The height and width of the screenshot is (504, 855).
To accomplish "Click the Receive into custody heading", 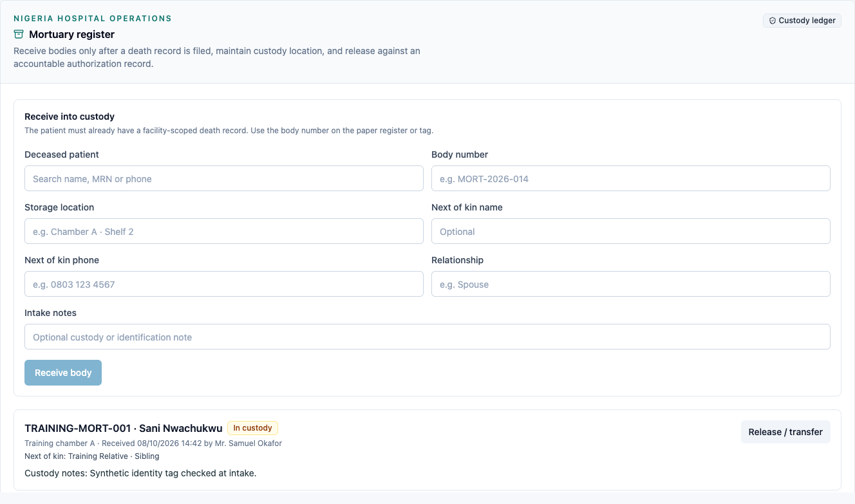I will (x=70, y=117).
